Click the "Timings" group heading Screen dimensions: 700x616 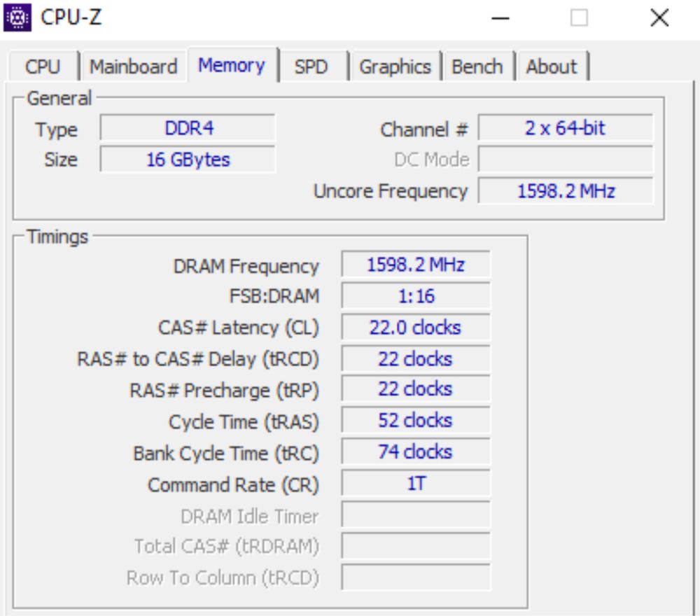[x=57, y=237]
